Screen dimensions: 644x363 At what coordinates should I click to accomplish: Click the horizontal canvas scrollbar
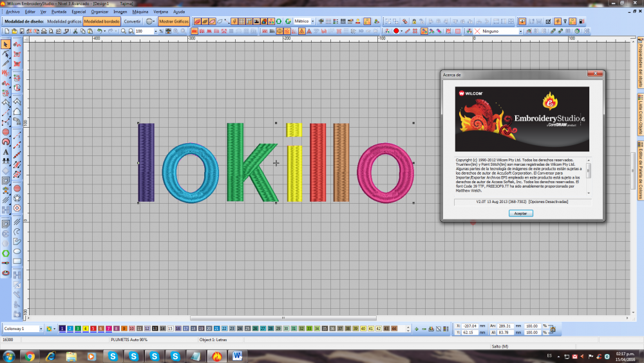click(x=283, y=319)
